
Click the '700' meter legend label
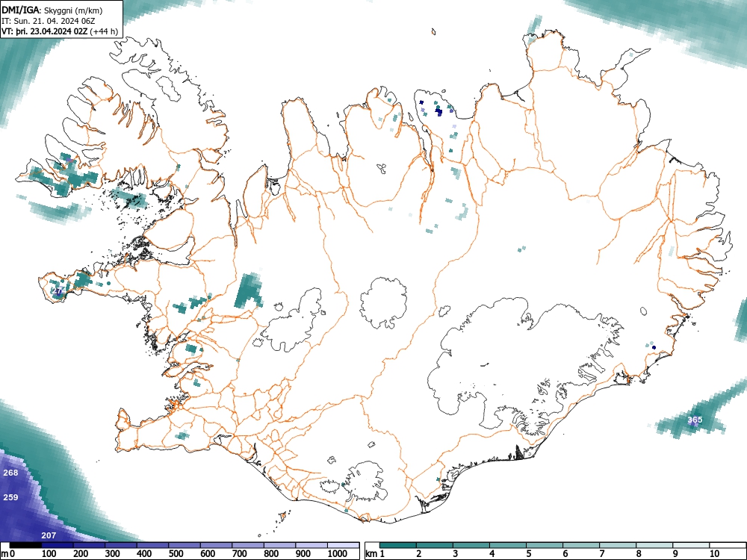tap(240, 554)
